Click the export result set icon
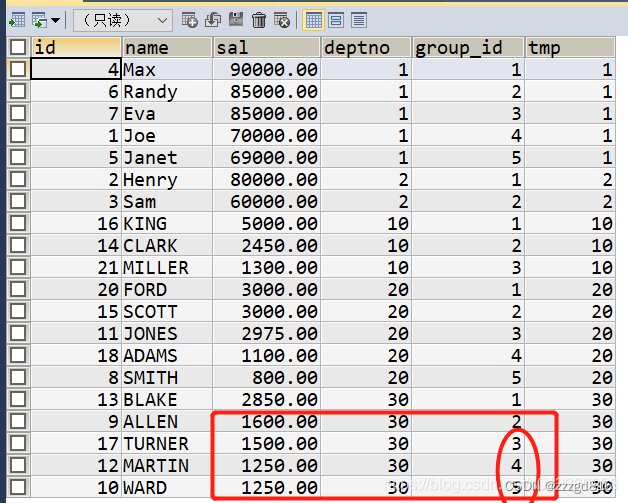 tap(16, 19)
